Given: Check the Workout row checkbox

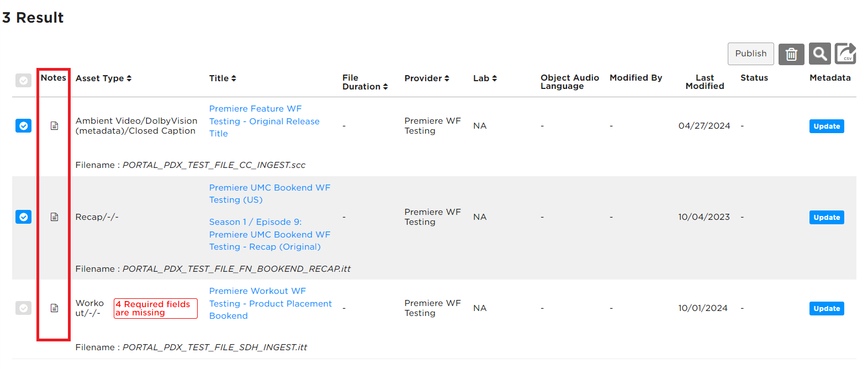Looking at the screenshot, I should click(23, 308).
